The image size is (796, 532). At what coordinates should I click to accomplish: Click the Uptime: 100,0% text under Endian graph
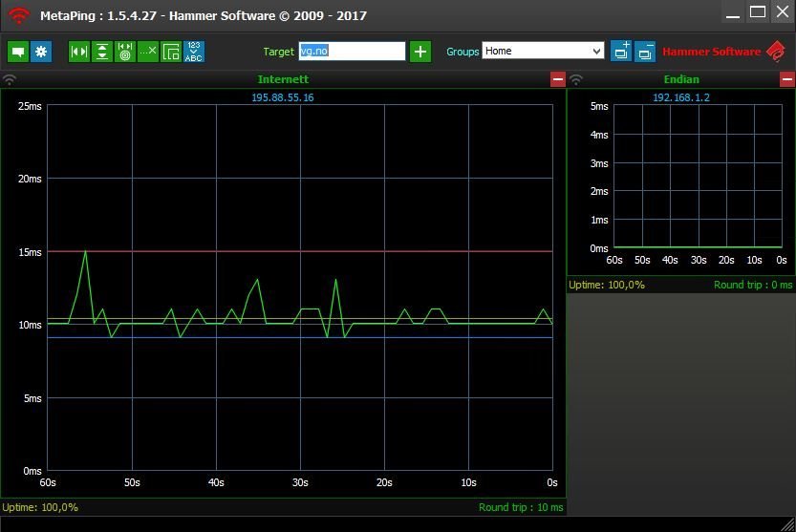[607, 285]
